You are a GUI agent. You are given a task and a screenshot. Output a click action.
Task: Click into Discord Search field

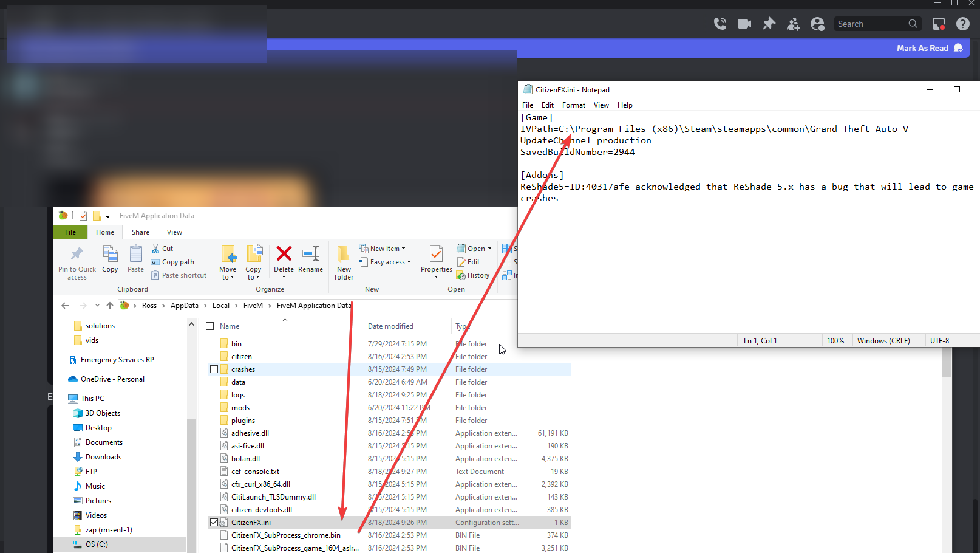[x=877, y=24]
